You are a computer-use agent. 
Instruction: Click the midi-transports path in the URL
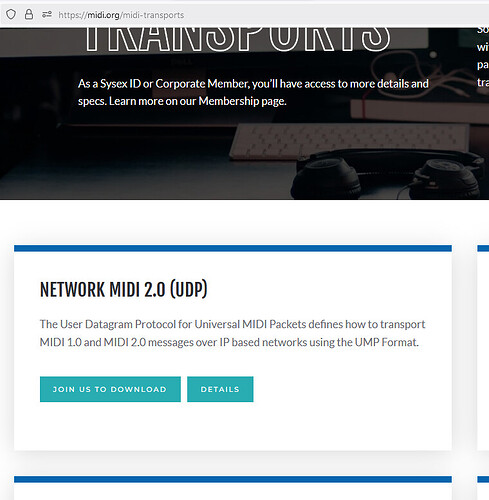154,15
